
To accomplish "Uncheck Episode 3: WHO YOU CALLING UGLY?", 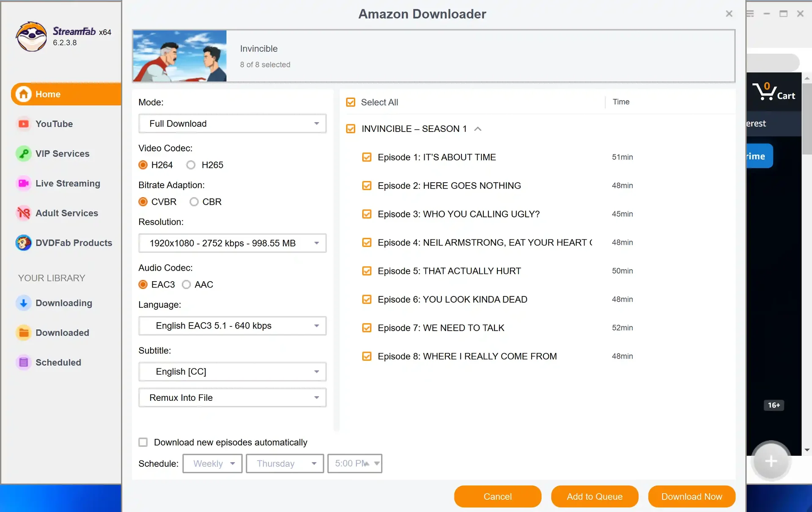I will (367, 214).
